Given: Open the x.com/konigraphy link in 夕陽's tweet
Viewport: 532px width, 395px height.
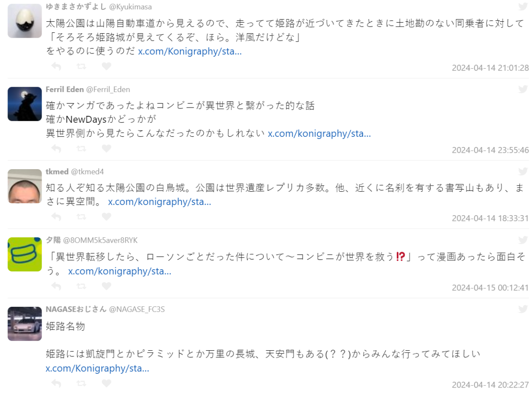Looking at the screenshot, I should (120, 271).
